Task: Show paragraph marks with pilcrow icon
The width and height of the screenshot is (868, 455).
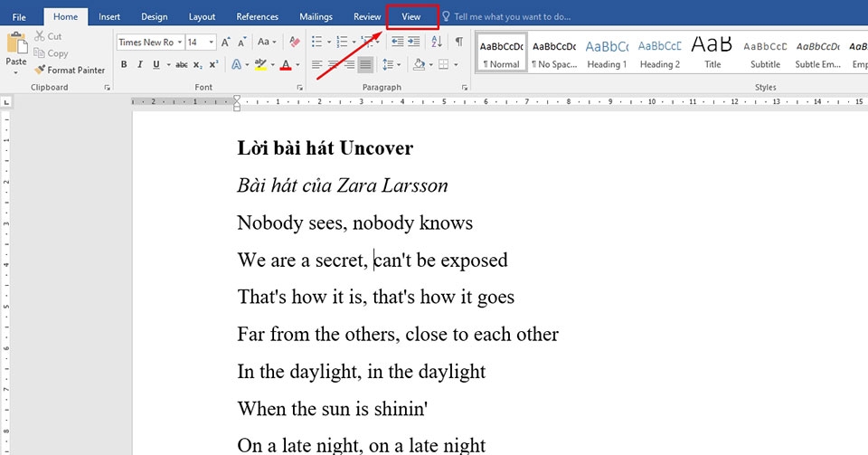Action: [459, 42]
